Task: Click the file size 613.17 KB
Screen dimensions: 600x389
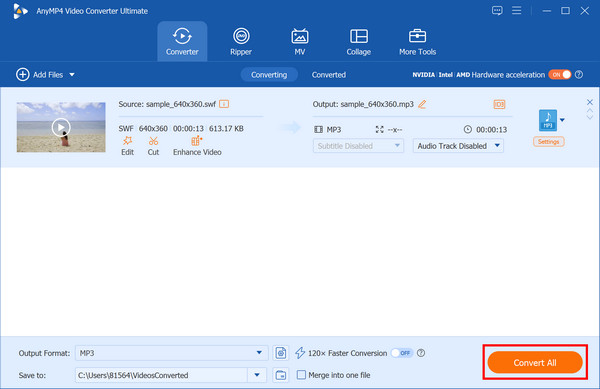Action: point(226,129)
